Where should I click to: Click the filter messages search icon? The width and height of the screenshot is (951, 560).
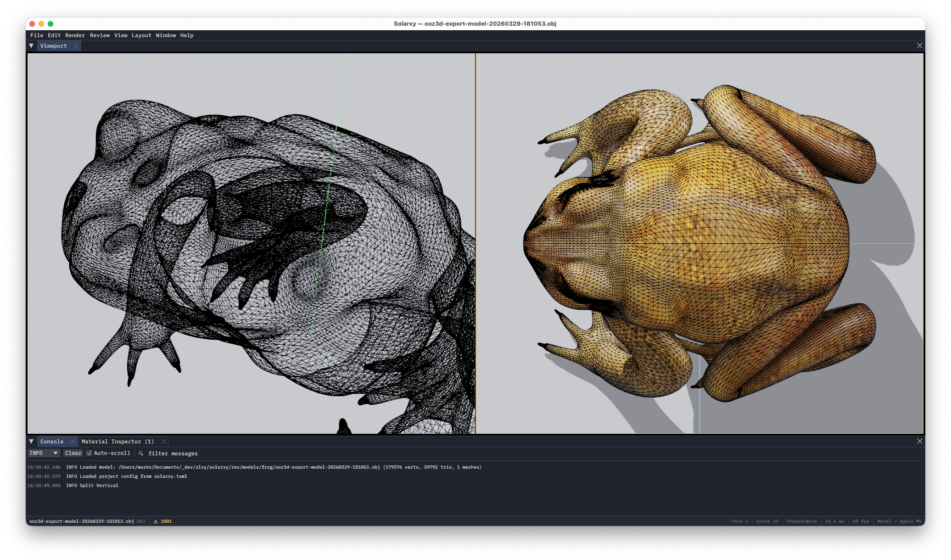coord(141,454)
